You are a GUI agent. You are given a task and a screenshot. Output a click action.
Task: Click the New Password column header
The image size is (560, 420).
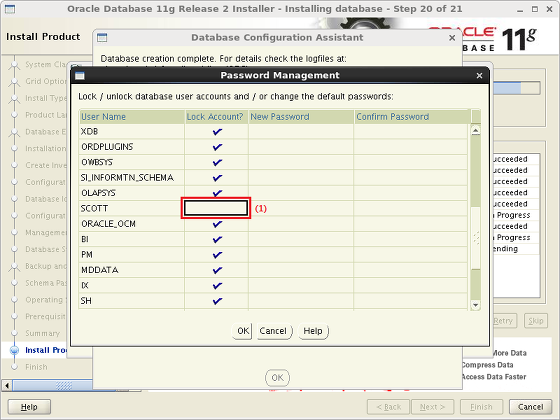[x=301, y=117]
